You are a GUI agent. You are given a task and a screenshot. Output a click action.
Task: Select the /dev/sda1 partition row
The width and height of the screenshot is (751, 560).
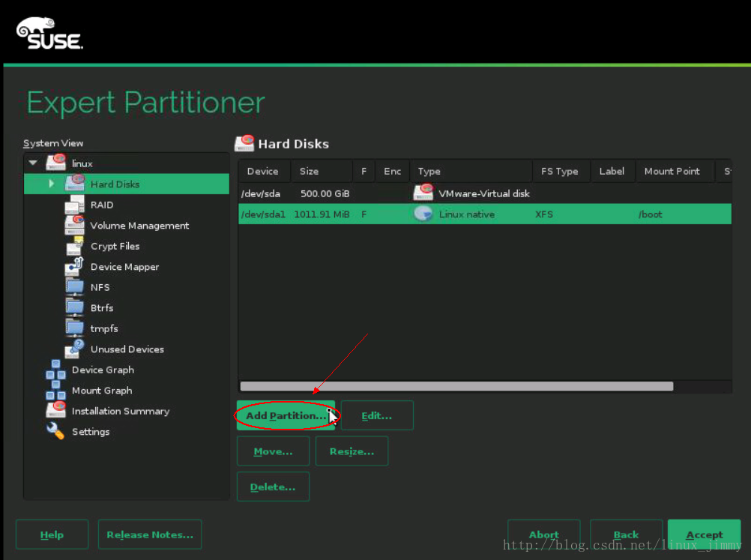pos(485,214)
